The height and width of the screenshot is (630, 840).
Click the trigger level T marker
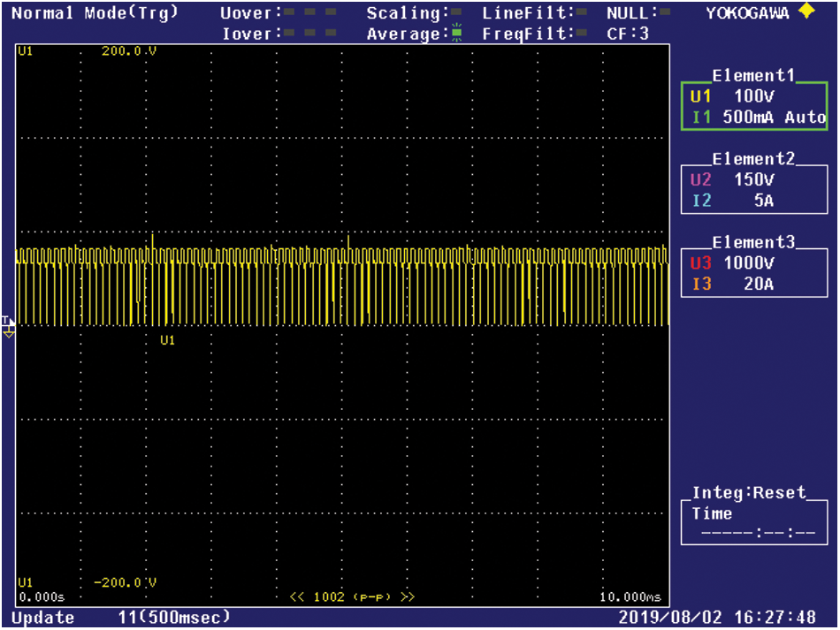pyautogui.click(x=5, y=320)
